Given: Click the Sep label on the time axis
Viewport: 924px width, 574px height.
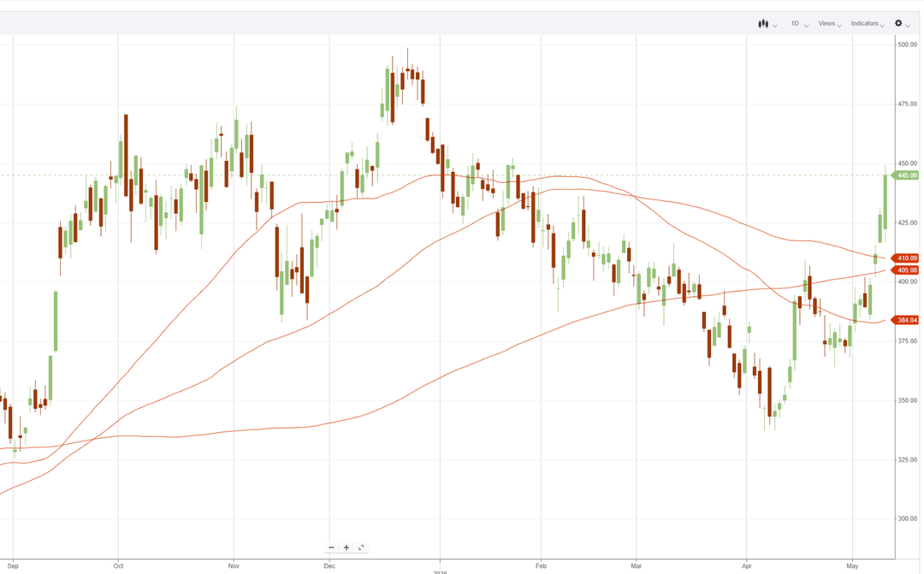Looking at the screenshot, I should click(x=13, y=565).
